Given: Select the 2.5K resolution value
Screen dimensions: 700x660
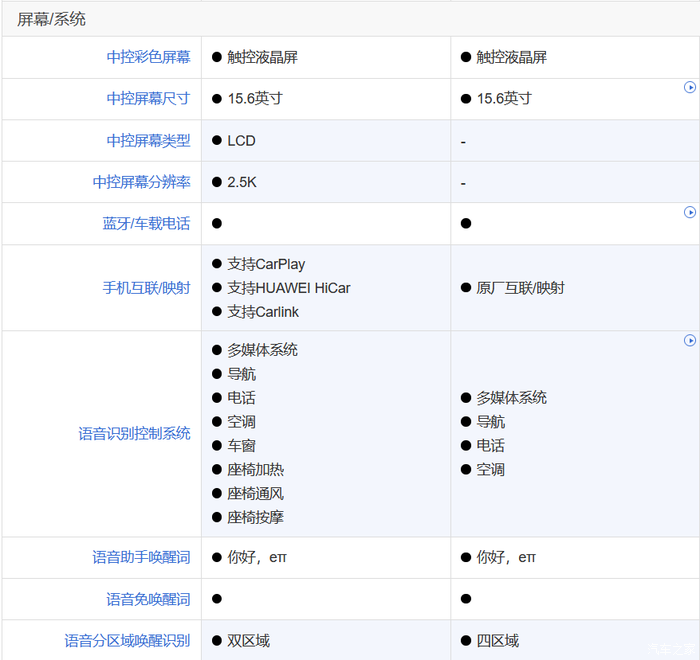Looking at the screenshot, I should click(x=242, y=182).
